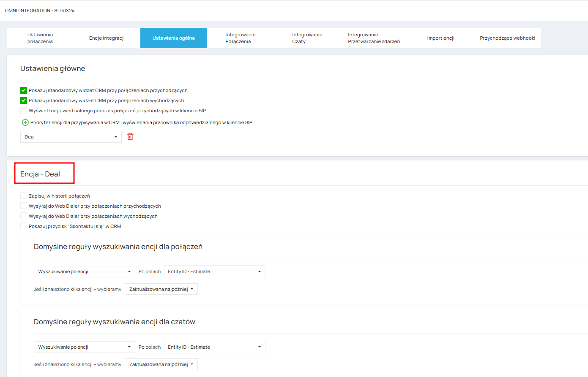The width and height of the screenshot is (588, 377).
Task: Enable Web Dialer for incoming calls (przychodzących)
Action: [24, 206]
